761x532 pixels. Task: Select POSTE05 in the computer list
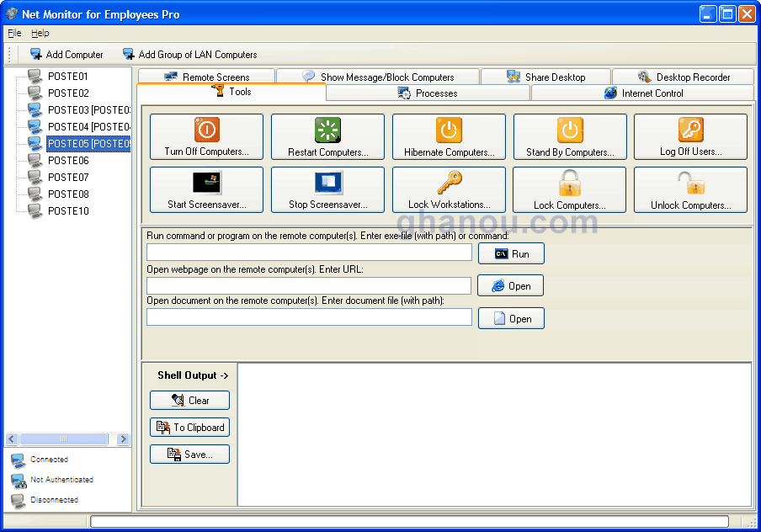point(88,144)
